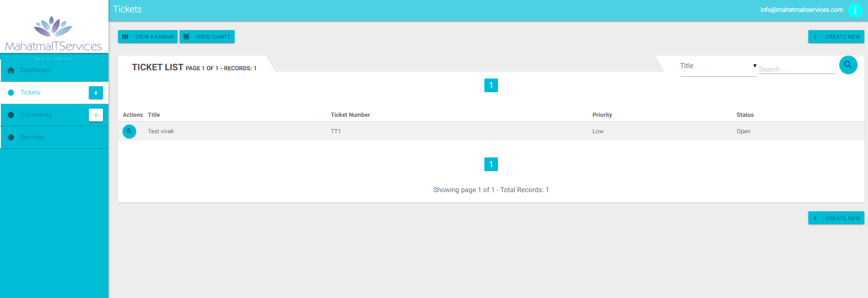868x298 pixels.
Task: Click the MahatmaITServices logo
Action: [53, 34]
